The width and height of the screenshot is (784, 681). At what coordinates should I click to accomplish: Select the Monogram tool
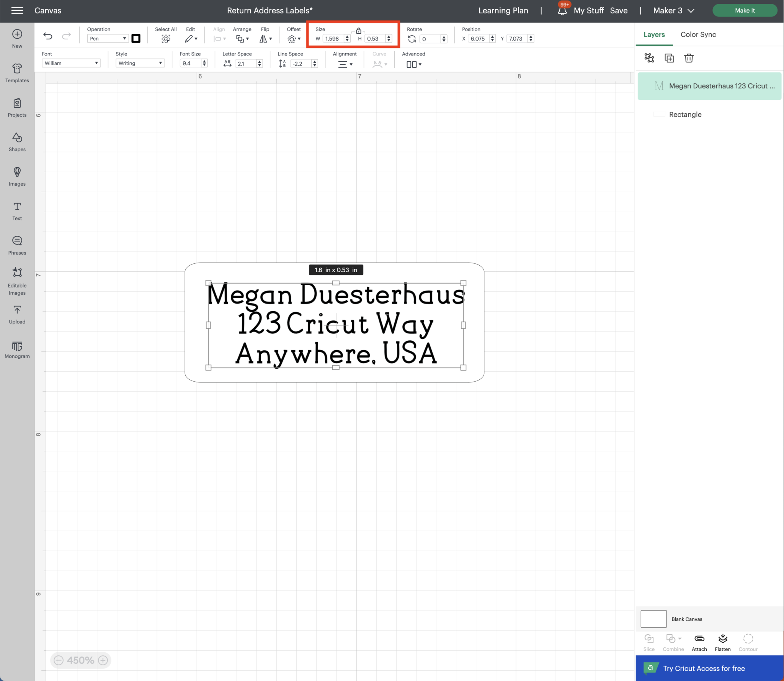(x=17, y=349)
